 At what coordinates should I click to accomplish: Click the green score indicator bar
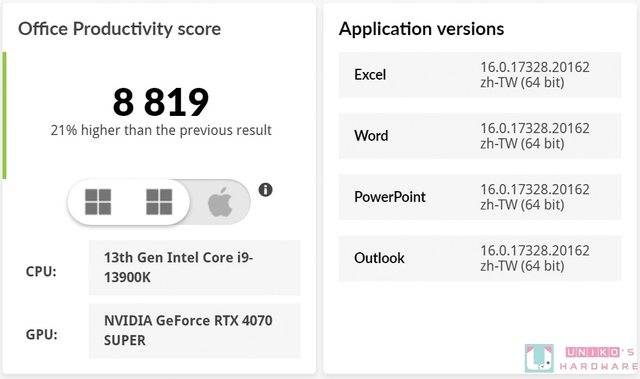4,115
